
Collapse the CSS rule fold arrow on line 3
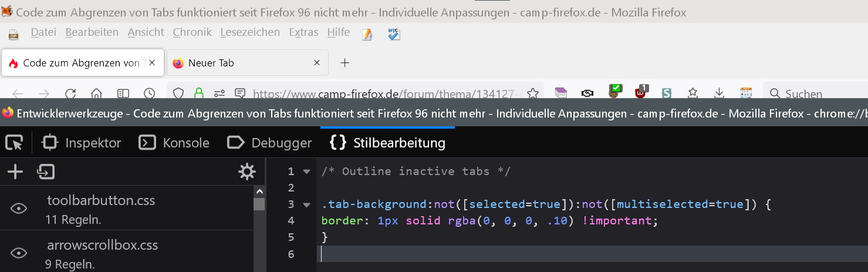306,204
